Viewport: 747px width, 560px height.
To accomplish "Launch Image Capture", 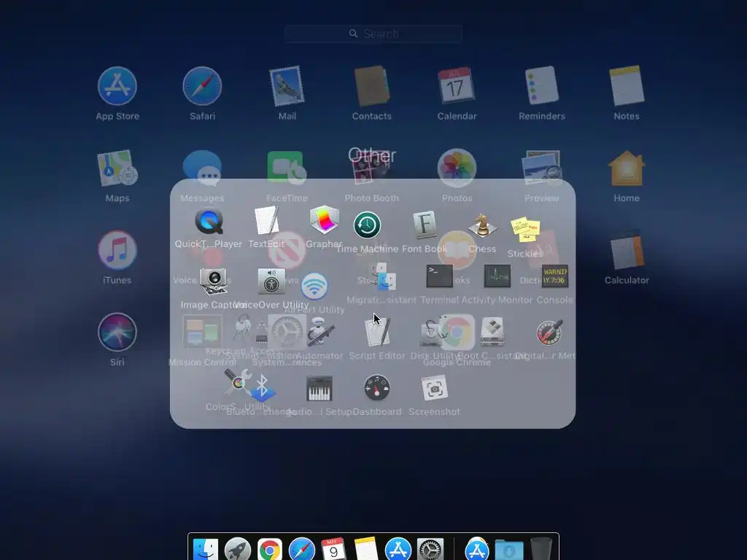I will coord(213,282).
